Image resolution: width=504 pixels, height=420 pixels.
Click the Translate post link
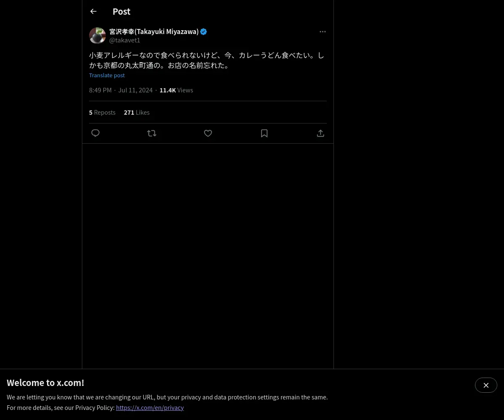point(107,75)
